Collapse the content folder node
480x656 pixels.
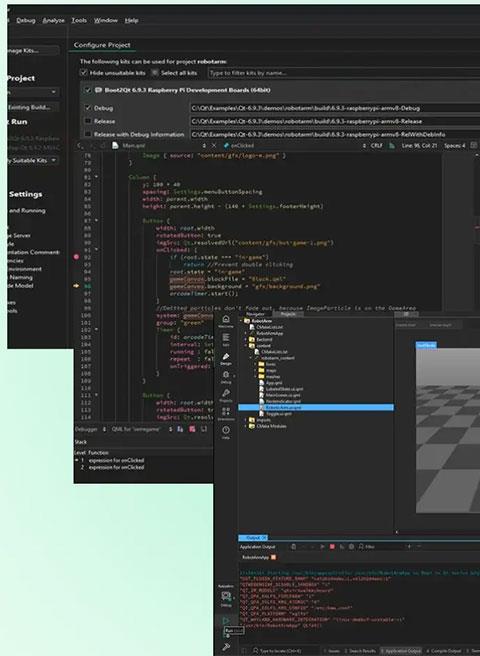246,346
